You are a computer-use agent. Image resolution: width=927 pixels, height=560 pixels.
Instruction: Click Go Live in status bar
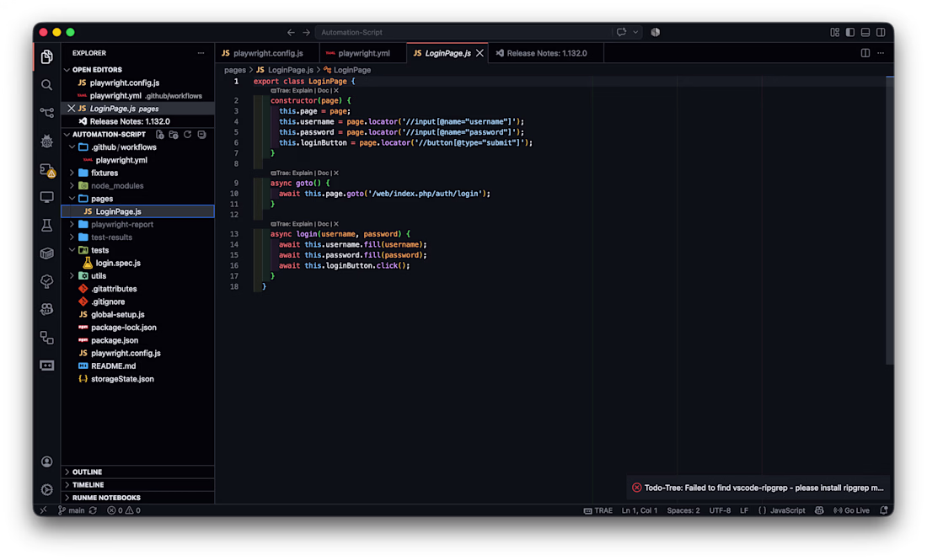point(851,510)
